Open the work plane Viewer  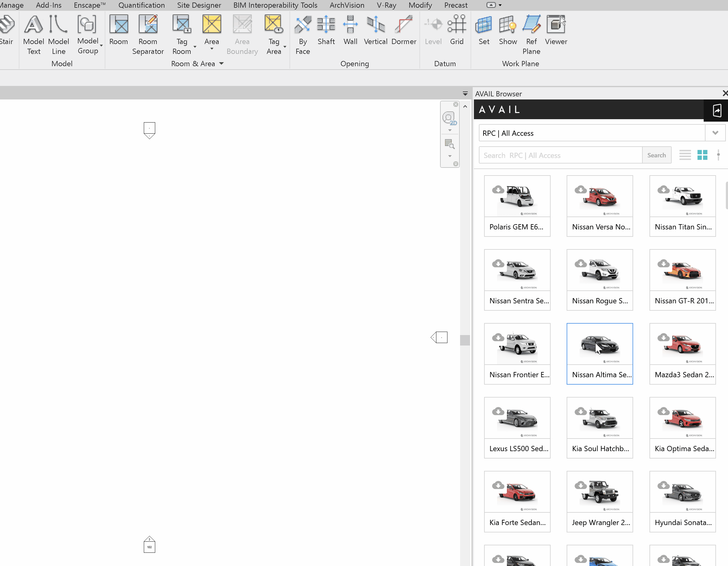556,30
